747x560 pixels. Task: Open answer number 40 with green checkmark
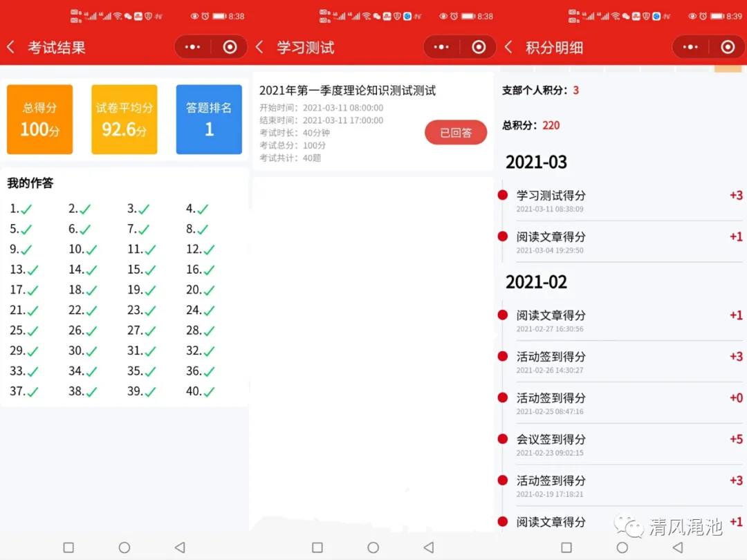(x=201, y=391)
